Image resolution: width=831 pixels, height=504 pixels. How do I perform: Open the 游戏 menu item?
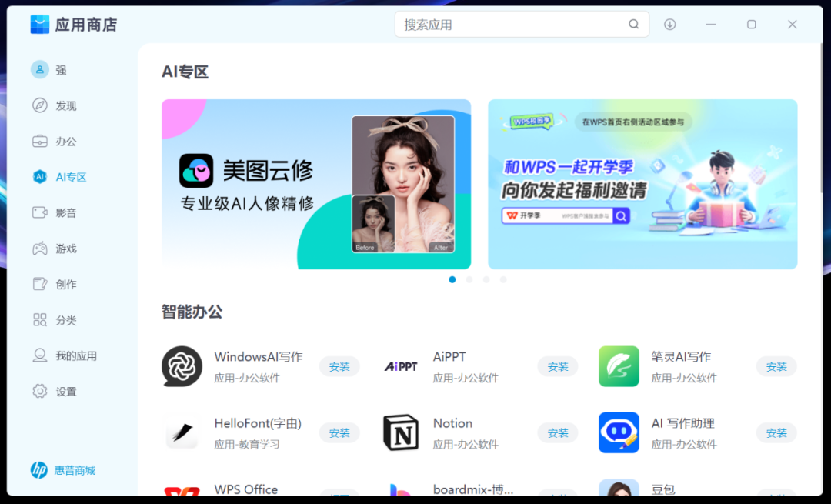[x=66, y=249]
